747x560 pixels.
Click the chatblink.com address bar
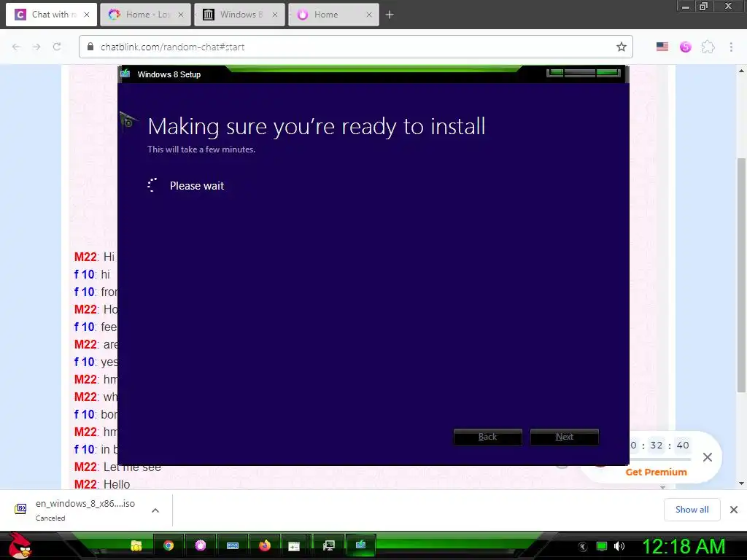point(355,47)
